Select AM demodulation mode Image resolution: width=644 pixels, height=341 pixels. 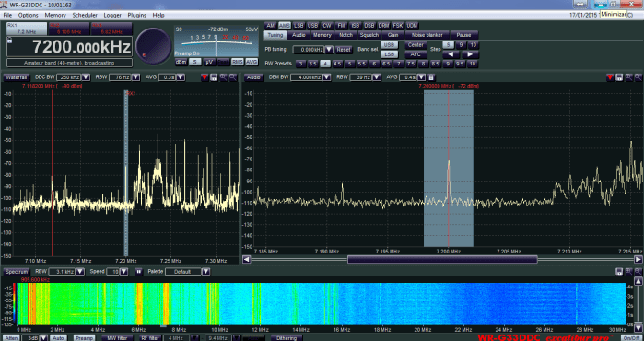tap(270, 26)
